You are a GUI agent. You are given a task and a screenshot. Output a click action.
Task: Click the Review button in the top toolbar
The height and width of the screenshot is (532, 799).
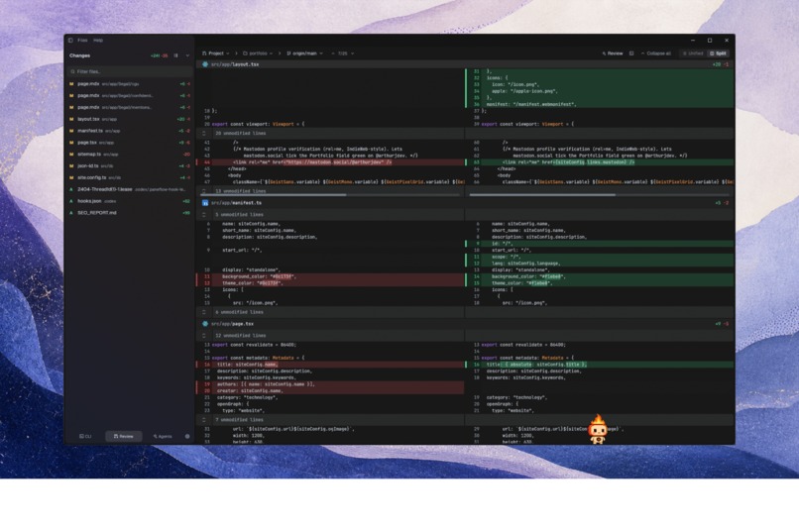[613, 53]
